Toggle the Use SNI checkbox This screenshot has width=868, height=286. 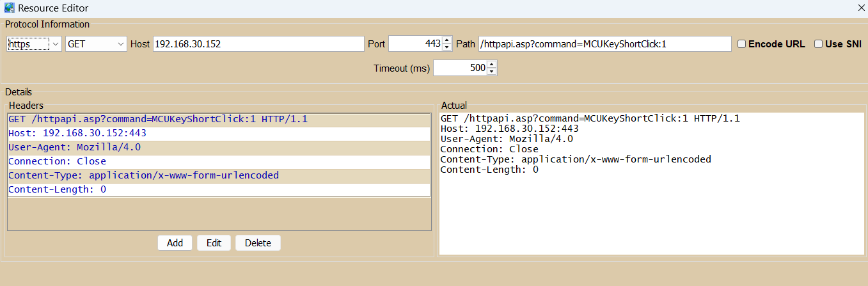coord(818,44)
